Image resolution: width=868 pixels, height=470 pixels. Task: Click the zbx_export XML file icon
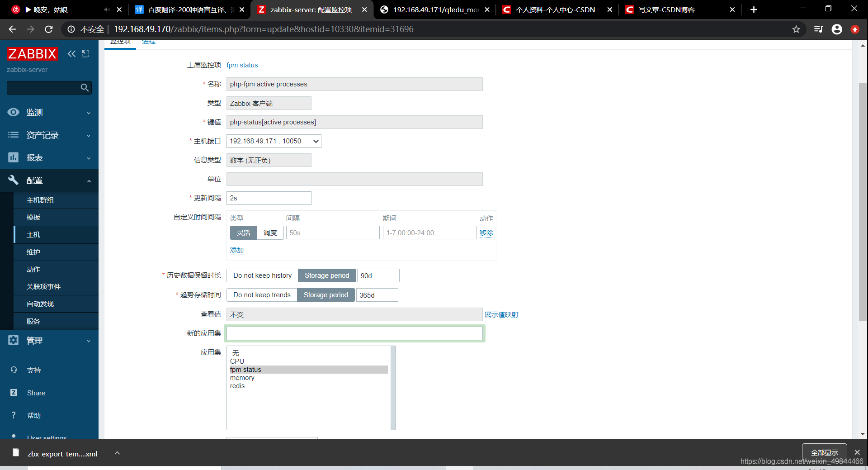(x=16, y=453)
